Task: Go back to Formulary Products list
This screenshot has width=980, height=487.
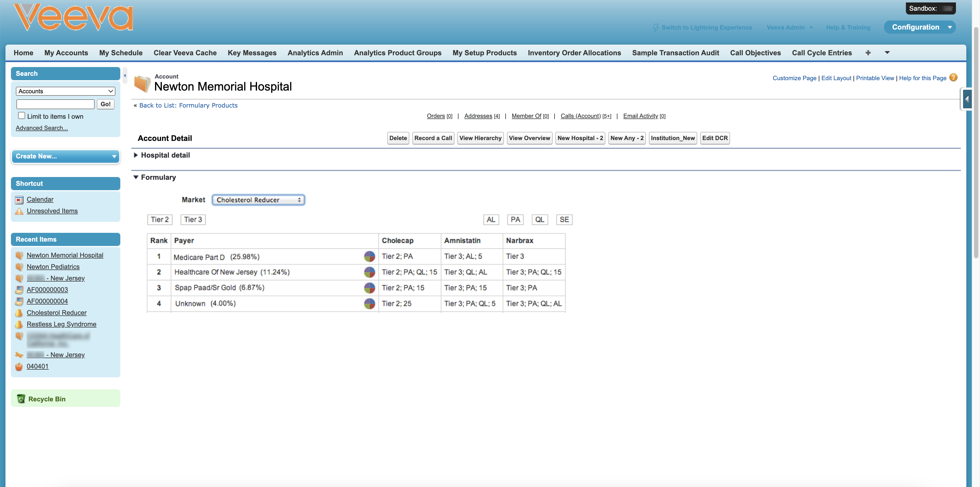Action: [188, 106]
